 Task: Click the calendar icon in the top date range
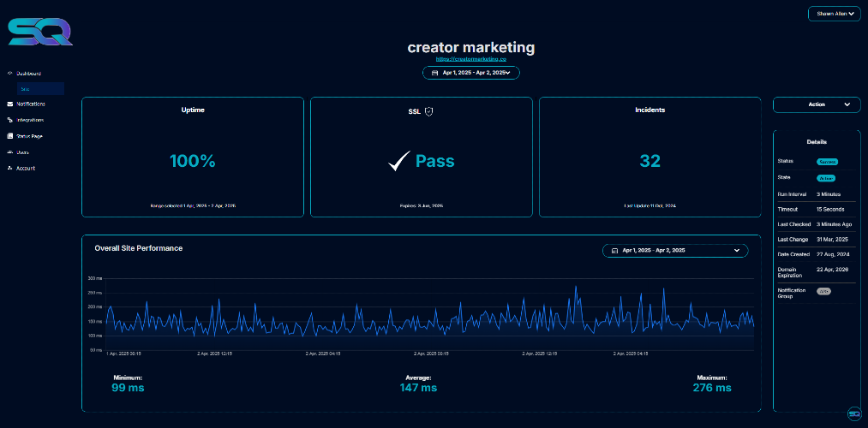click(435, 73)
